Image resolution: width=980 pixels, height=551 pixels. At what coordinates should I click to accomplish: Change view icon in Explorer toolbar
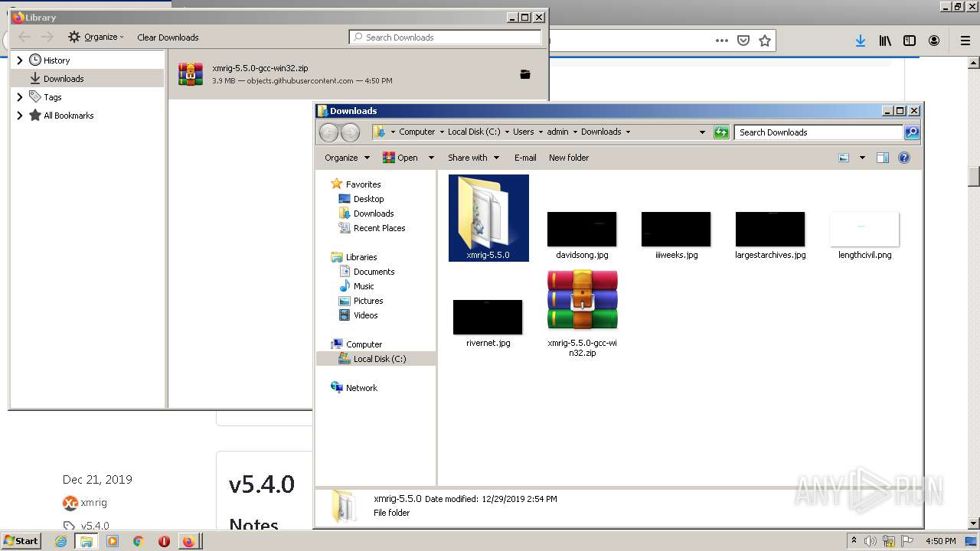click(844, 158)
